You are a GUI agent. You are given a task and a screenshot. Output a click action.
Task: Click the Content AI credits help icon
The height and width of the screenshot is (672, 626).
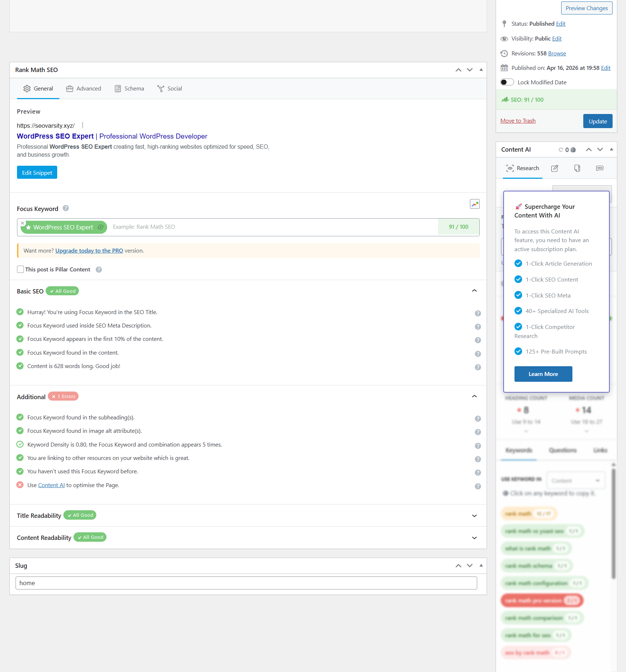(x=573, y=150)
